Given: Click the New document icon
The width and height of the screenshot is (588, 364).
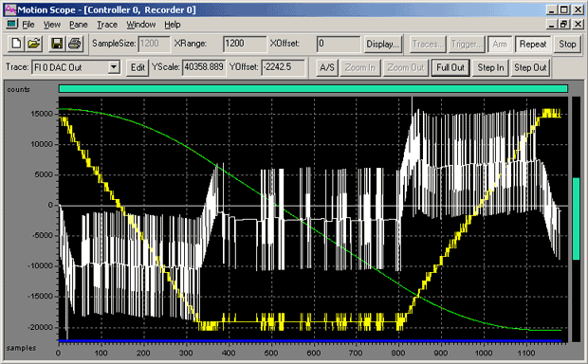Looking at the screenshot, I should [x=16, y=44].
